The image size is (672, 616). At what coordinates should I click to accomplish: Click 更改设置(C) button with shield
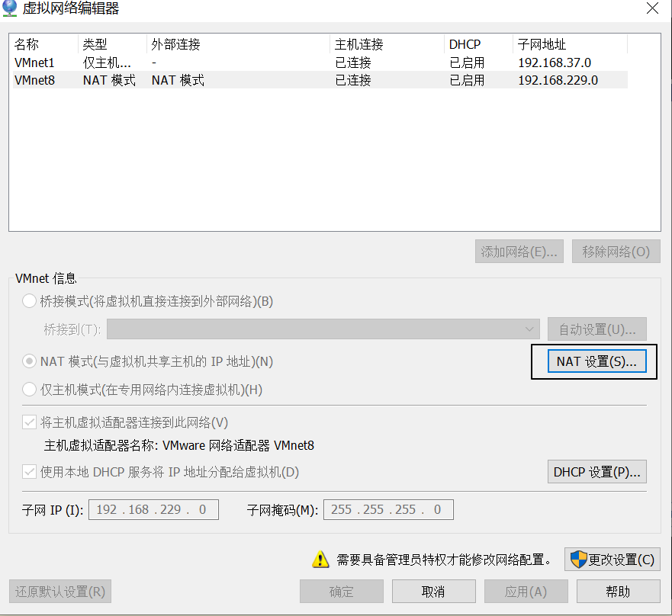click(x=612, y=560)
